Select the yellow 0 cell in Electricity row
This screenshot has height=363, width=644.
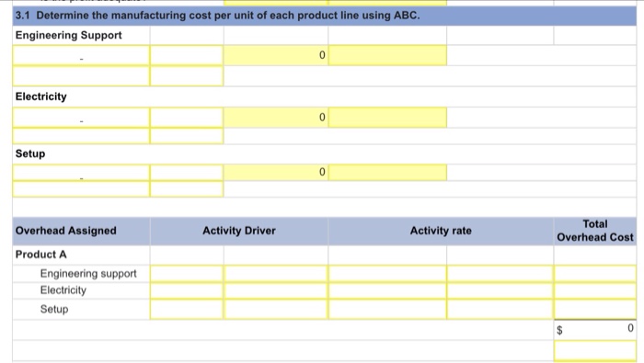[x=276, y=118]
